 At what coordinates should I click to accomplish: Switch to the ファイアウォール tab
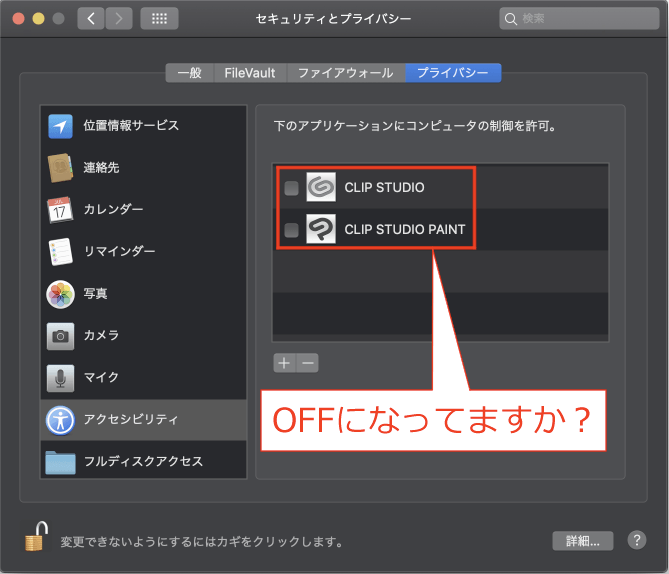tap(346, 73)
